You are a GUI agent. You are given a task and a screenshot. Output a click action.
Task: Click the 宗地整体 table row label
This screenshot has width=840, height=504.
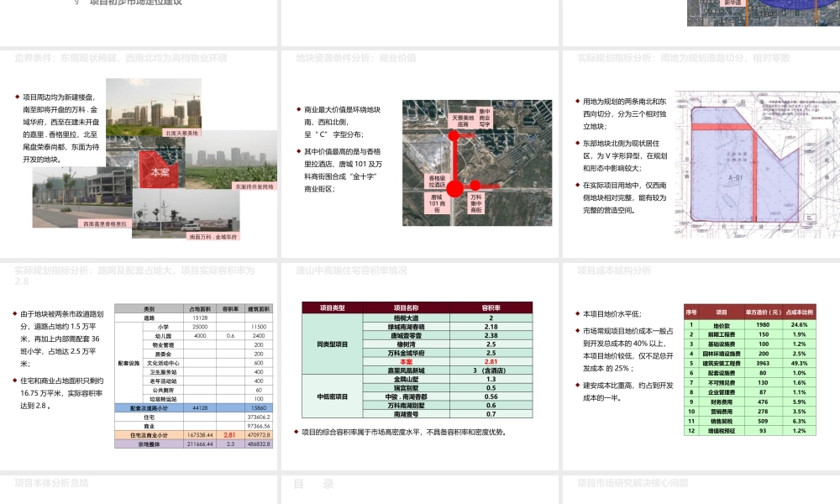[x=149, y=444]
